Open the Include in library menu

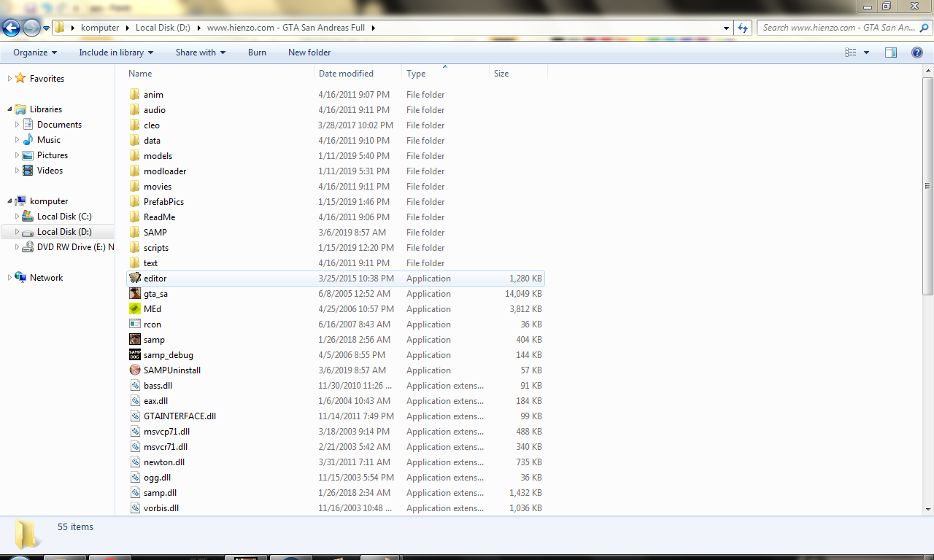(116, 52)
